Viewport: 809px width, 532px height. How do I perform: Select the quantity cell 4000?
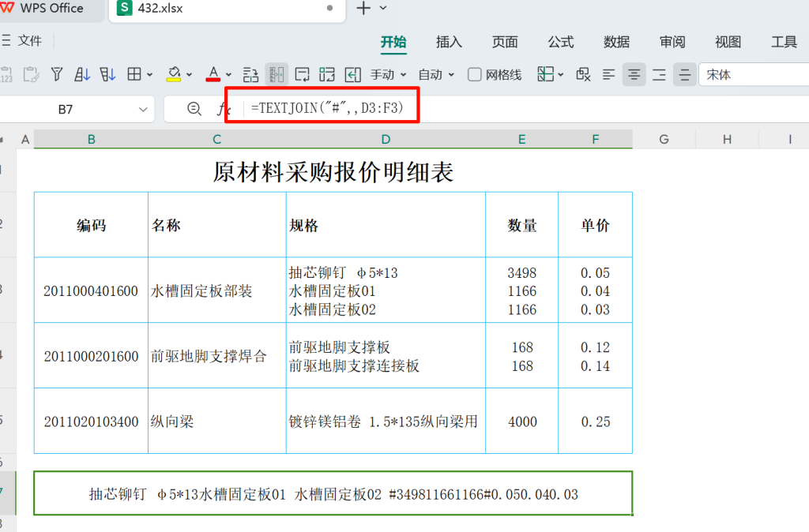click(523, 421)
